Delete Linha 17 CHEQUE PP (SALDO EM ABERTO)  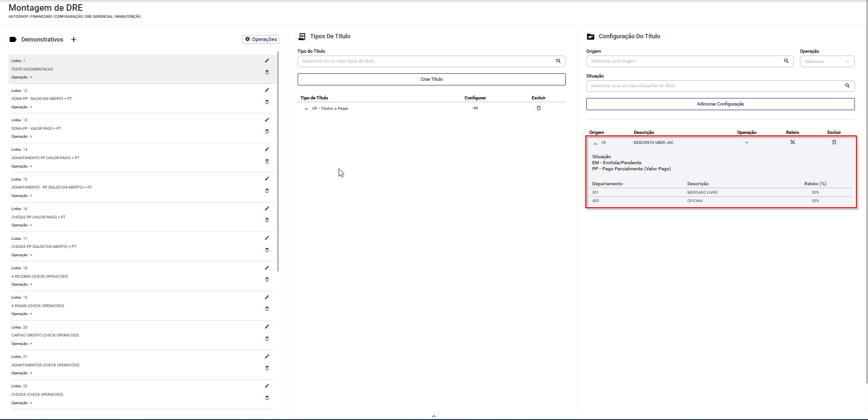click(267, 250)
